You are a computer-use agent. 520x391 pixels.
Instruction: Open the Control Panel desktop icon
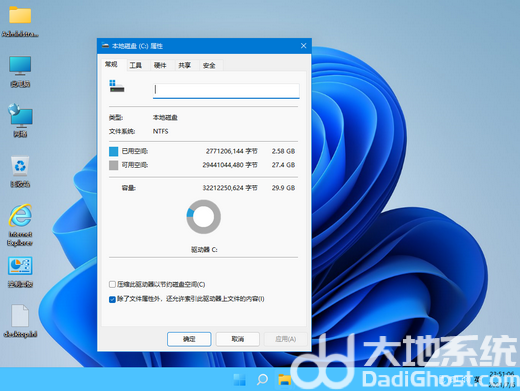pos(20,272)
